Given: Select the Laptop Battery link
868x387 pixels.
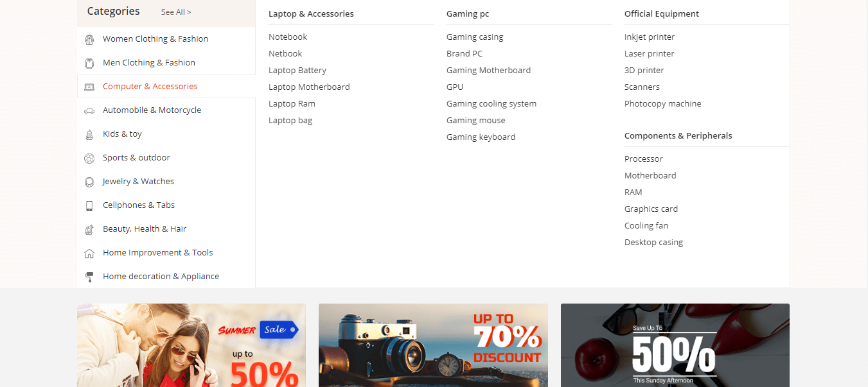Looking at the screenshot, I should [297, 71].
